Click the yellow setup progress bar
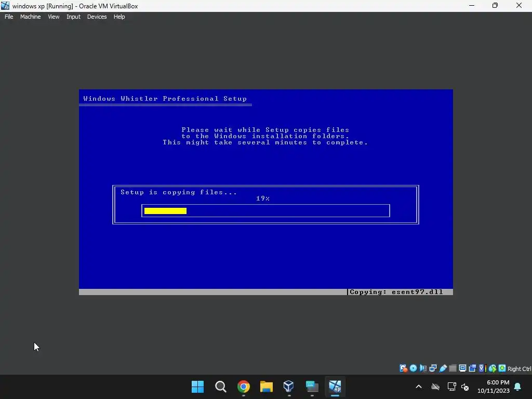 [x=165, y=211]
